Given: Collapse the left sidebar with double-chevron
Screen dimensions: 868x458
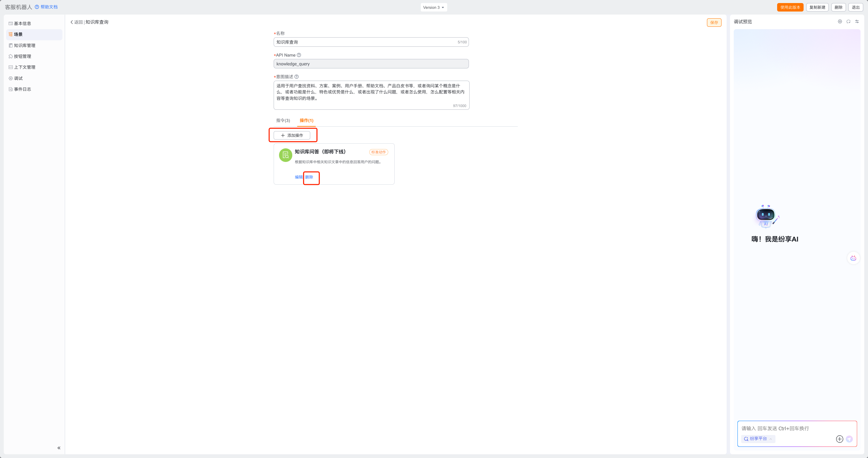Looking at the screenshot, I should pos(59,448).
